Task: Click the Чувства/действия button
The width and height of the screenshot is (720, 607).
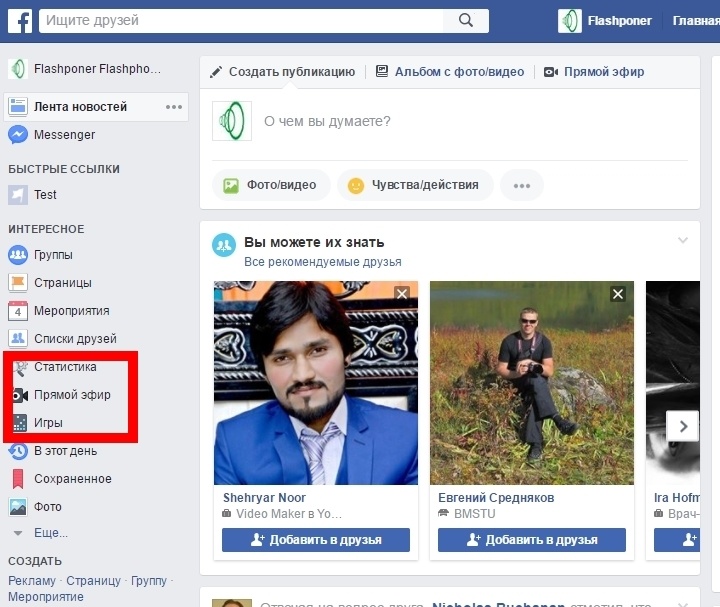Action: [415, 185]
